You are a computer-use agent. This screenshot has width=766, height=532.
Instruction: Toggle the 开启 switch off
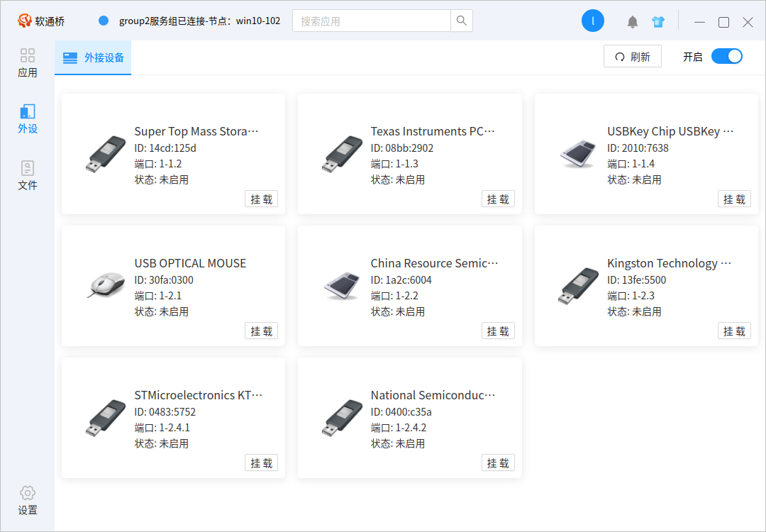click(x=726, y=57)
